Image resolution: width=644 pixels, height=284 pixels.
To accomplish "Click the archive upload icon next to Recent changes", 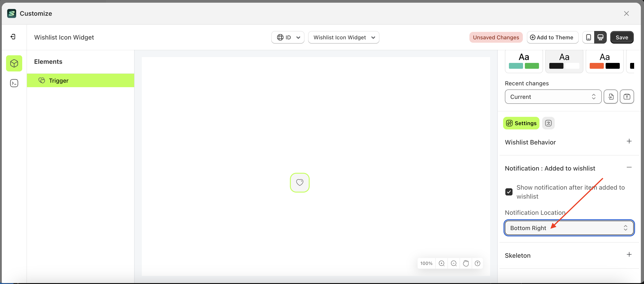I will click(627, 97).
